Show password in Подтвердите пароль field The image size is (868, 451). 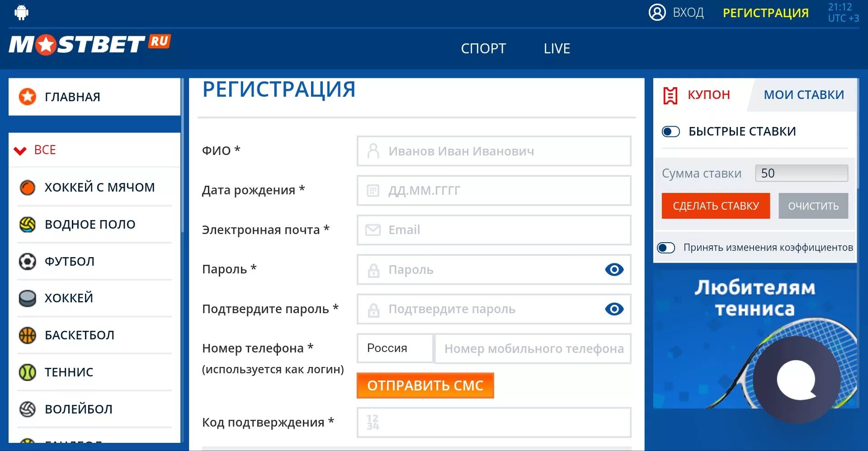tap(614, 309)
